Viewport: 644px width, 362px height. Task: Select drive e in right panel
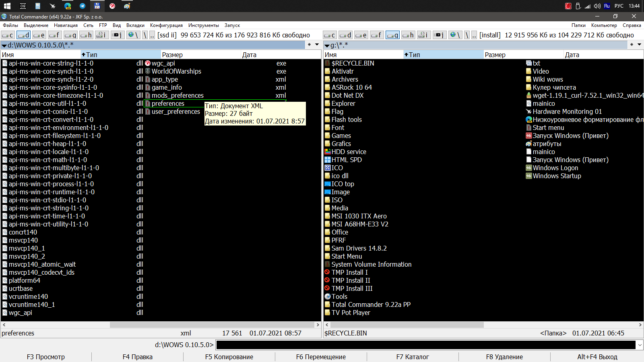(361, 35)
